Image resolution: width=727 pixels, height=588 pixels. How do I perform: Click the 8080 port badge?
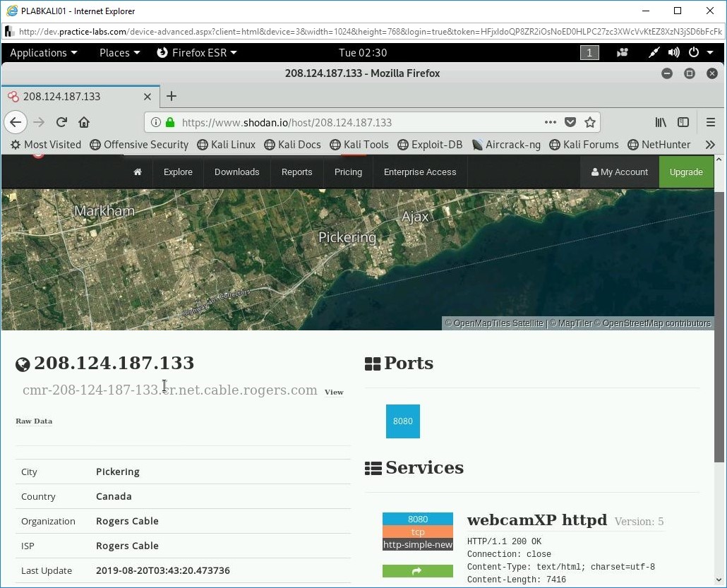click(402, 421)
